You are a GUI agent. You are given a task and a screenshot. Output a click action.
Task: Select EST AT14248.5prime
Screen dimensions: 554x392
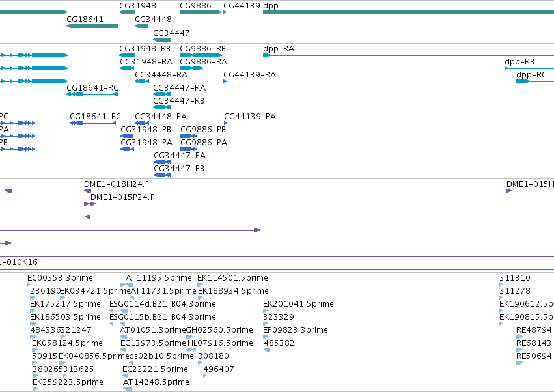point(128,389)
